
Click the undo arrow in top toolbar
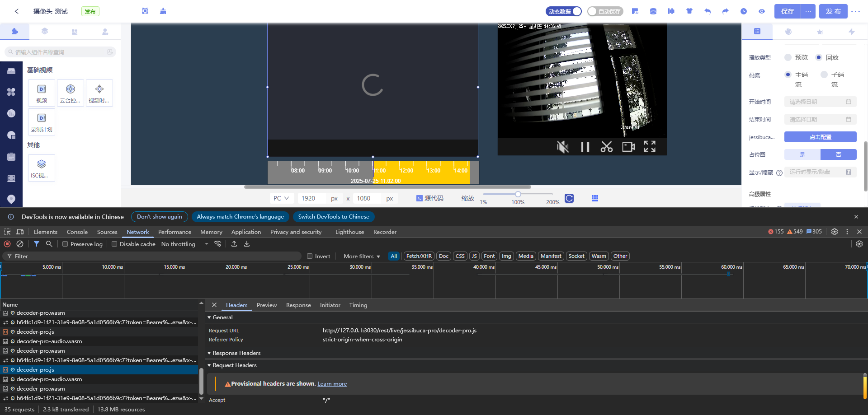click(x=708, y=11)
